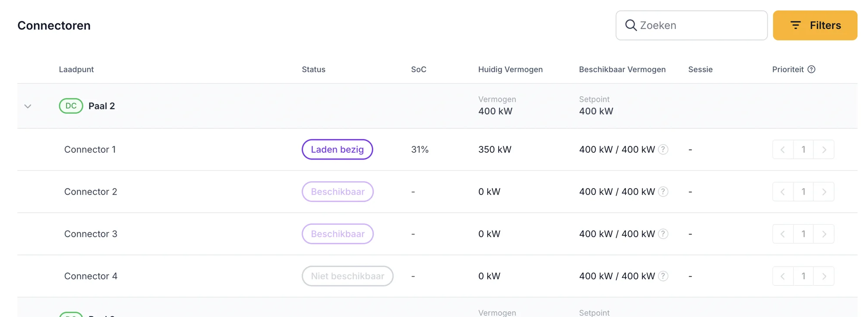Increase priority for Connector 4
868x317 pixels.
click(x=824, y=276)
